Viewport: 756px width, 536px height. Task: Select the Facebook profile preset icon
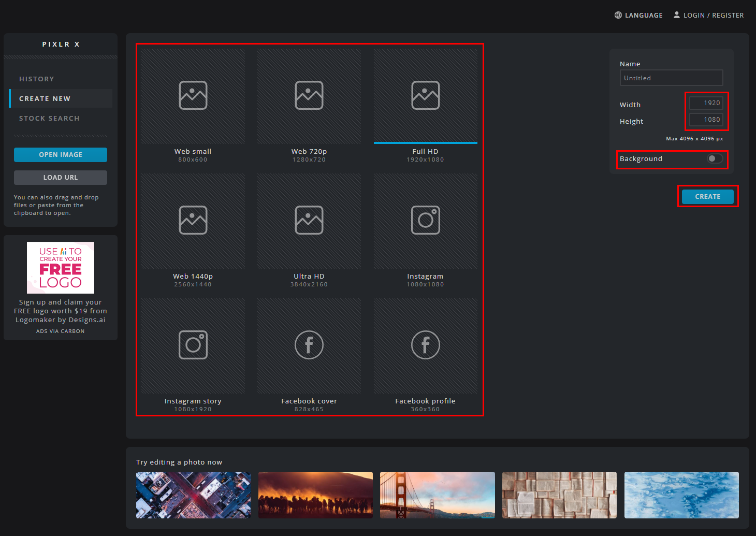click(x=426, y=345)
